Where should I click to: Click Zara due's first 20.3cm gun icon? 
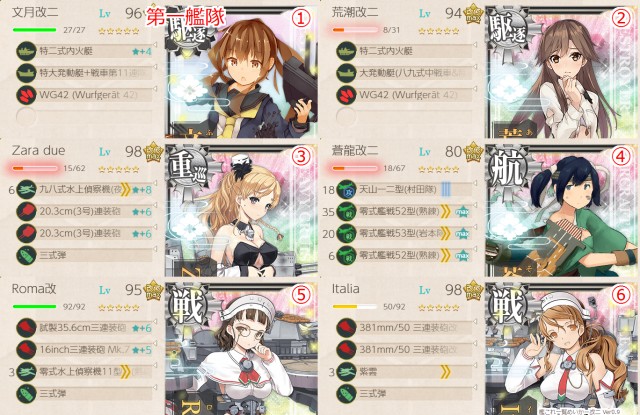(x=26, y=212)
